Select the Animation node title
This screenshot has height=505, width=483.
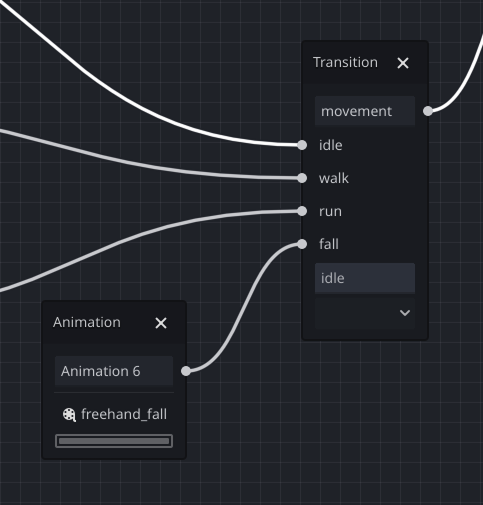(x=87, y=322)
